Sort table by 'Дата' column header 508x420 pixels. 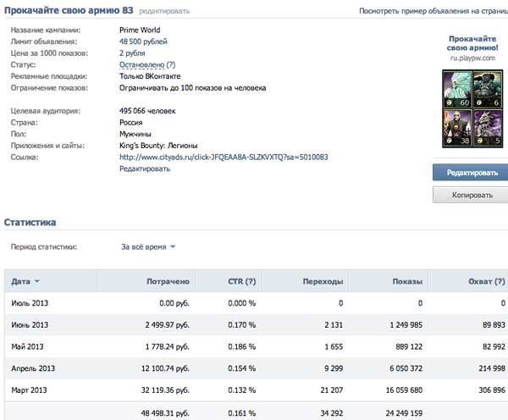(x=25, y=281)
